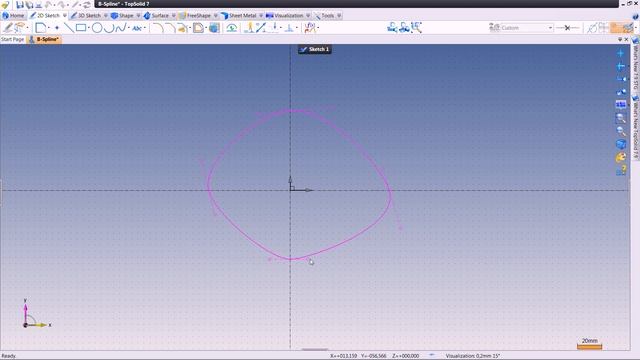Viewport: 640px width, 360px height.
Task: Expand the 3D Sketch tab dropdown arrow
Action: [x=106, y=16]
